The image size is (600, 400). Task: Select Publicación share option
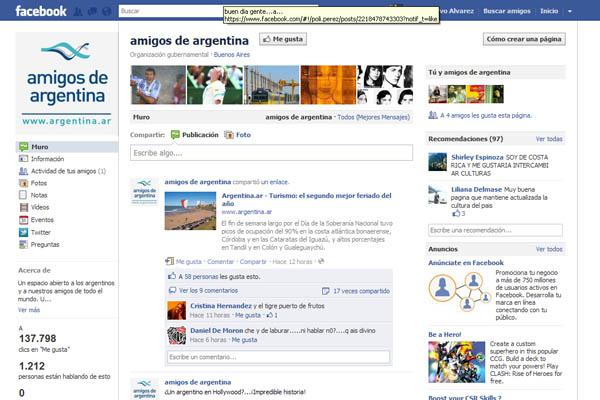pos(194,135)
